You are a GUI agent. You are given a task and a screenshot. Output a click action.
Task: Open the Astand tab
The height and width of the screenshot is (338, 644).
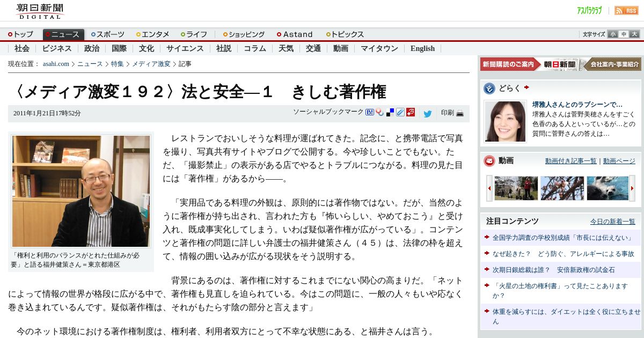(295, 34)
